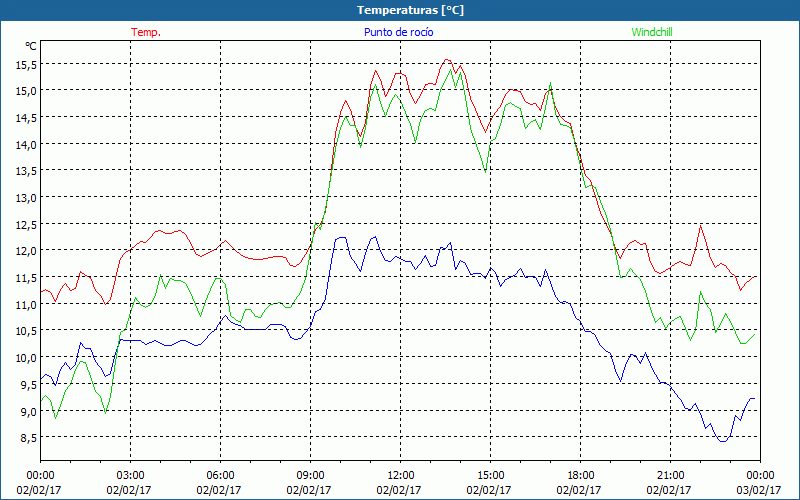The height and width of the screenshot is (500, 800).
Task: Click the "Temperaturas [°C]" chart title
Action: tap(410, 10)
